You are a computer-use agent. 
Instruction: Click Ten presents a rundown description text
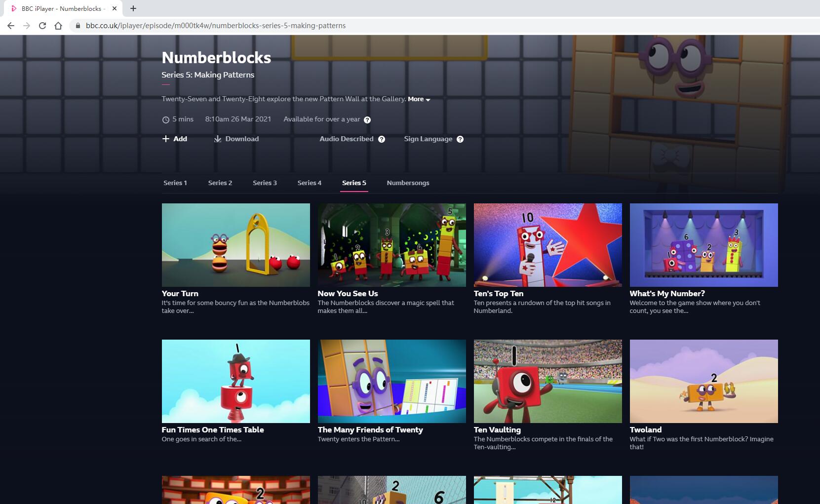(542, 307)
